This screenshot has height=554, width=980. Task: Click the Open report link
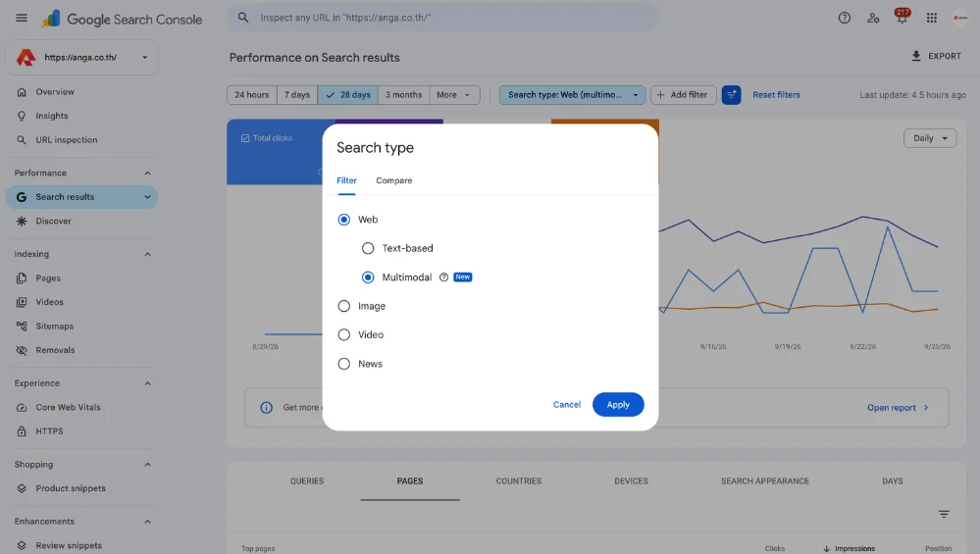click(898, 408)
